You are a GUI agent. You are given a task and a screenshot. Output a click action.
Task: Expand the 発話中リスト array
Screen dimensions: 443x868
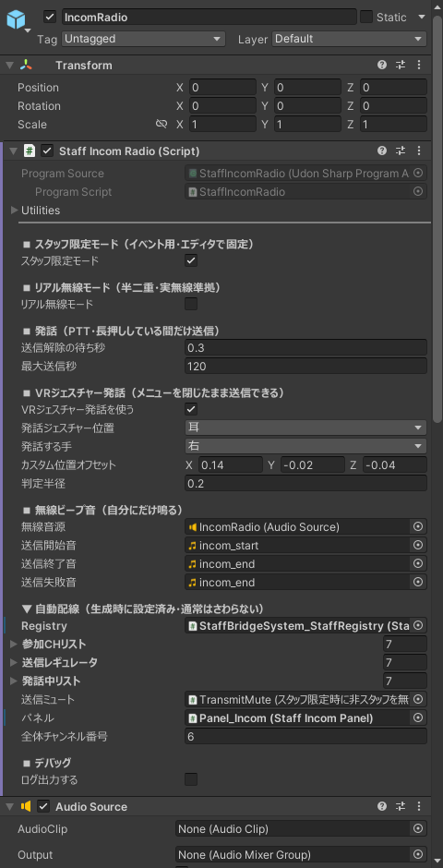pyautogui.click(x=15, y=681)
